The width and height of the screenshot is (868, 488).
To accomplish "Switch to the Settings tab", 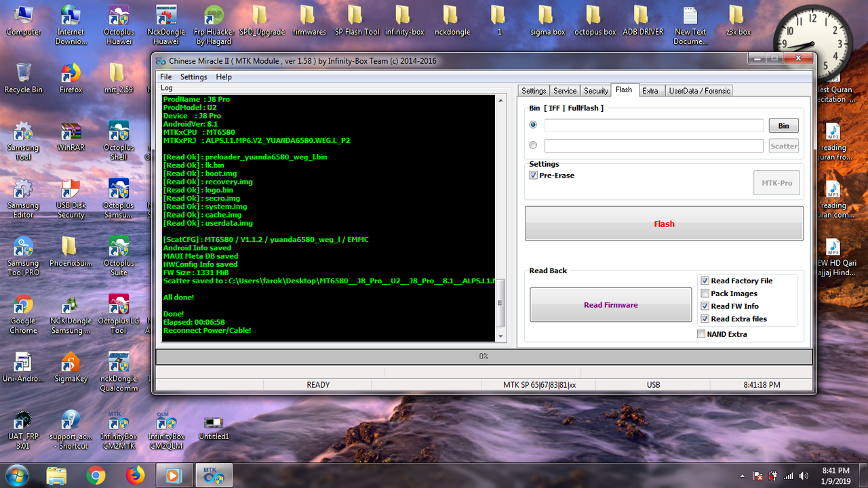I will pyautogui.click(x=534, y=91).
